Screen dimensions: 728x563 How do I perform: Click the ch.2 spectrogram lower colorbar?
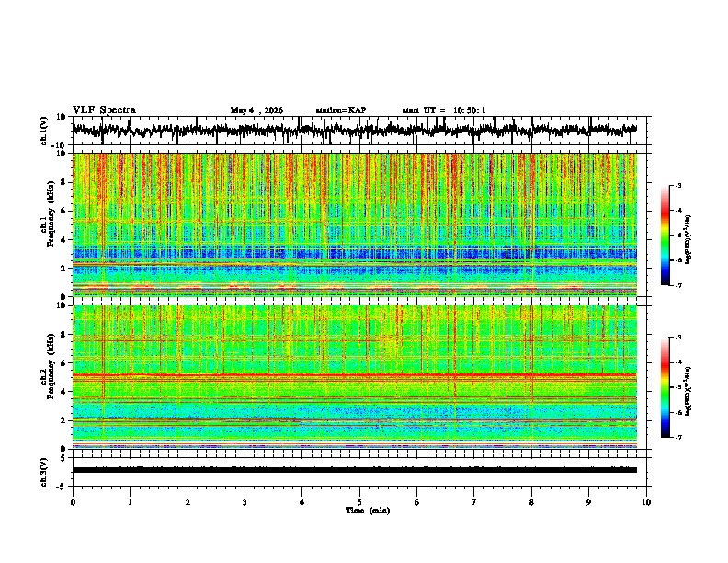coord(665,387)
